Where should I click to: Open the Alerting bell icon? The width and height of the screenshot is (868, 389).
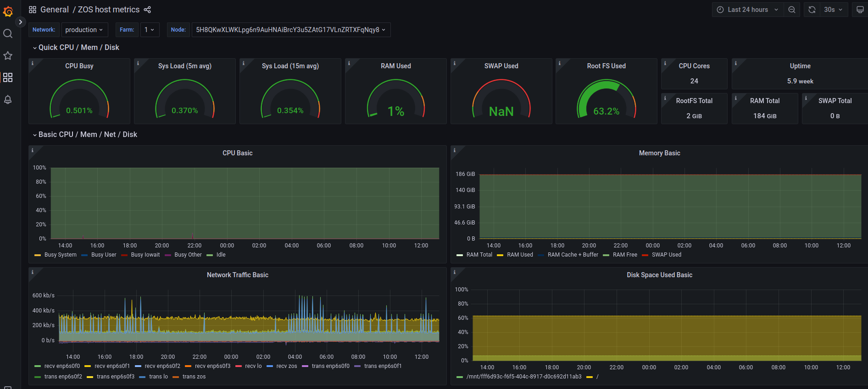pyautogui.click(x=8, y=99)
